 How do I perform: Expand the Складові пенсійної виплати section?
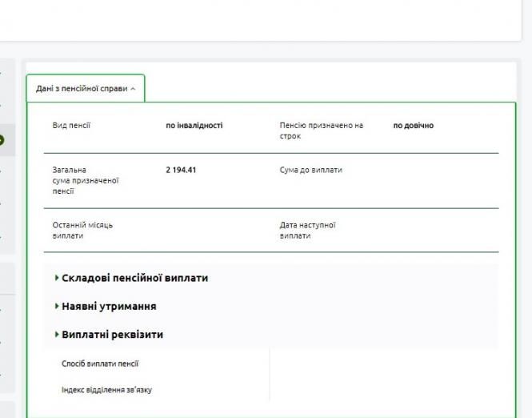[x=134, y=278]
